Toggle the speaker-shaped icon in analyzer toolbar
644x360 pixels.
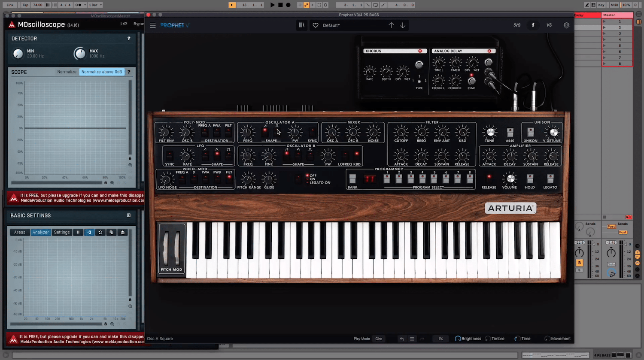[x=89, y=232]
